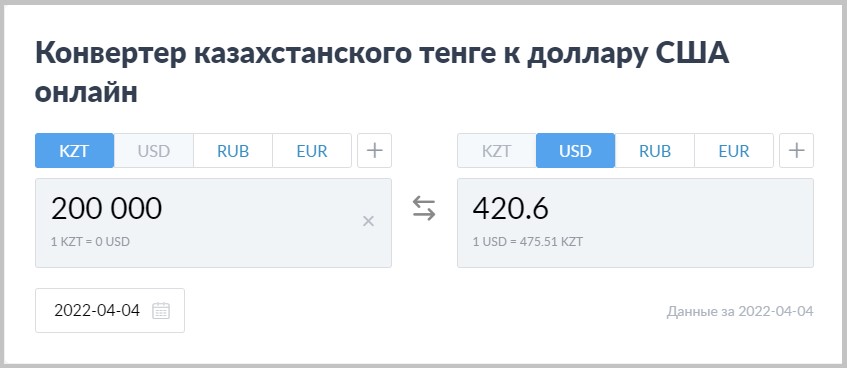
Task: Choose USD in the left currency row
Action: [154, 150]
